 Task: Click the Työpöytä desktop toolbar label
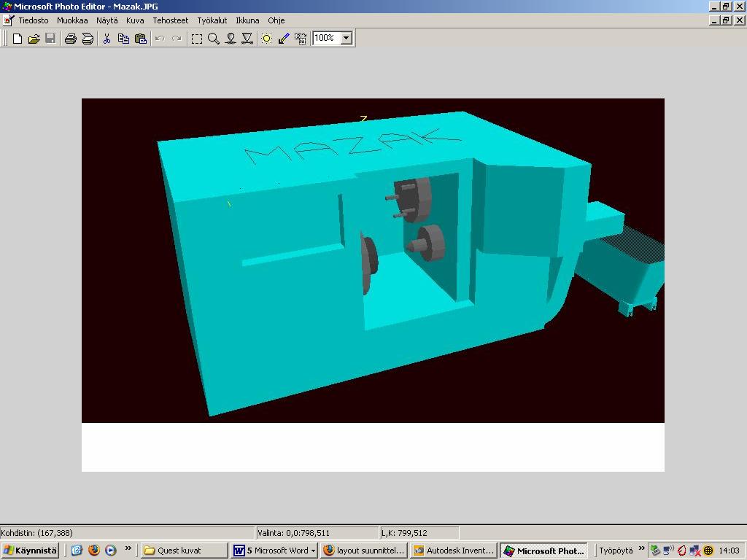tap(616, 551)
